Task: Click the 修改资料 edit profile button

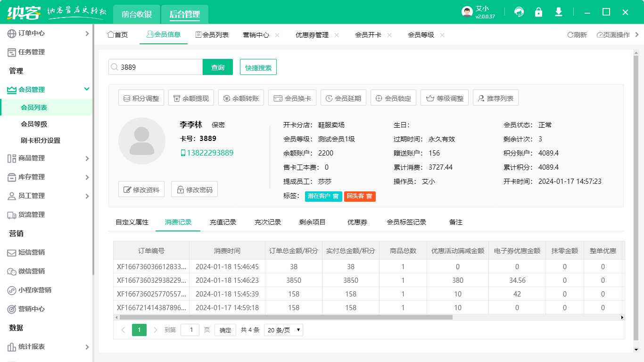Action: tap(141, 189)
